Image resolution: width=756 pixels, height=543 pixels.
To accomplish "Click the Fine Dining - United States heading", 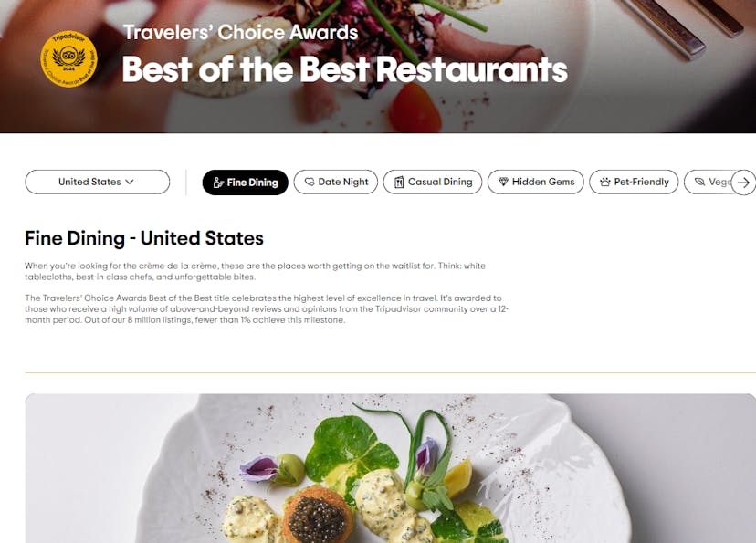I will [x=144, y=238].
